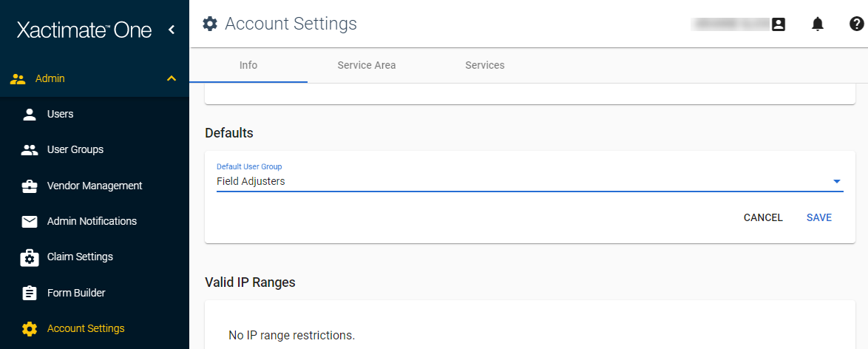Open the help question mark icon

(x=856, y=24)
